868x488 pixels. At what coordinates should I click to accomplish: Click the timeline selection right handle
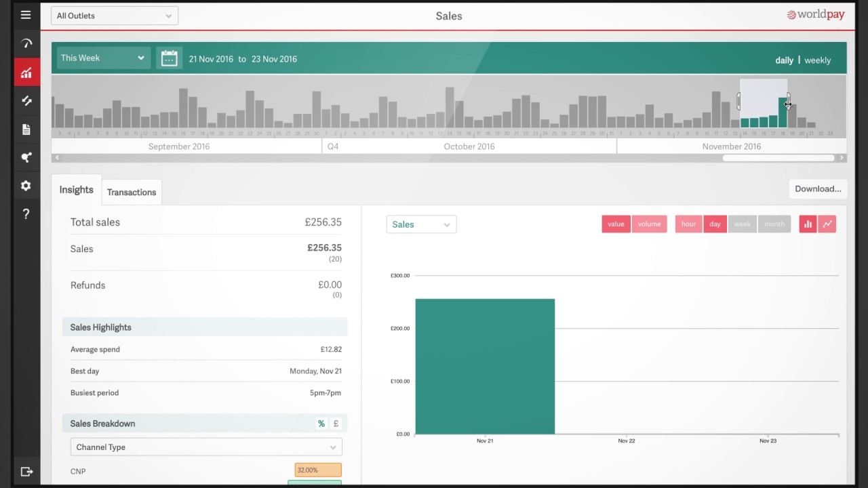click(788, 101)
